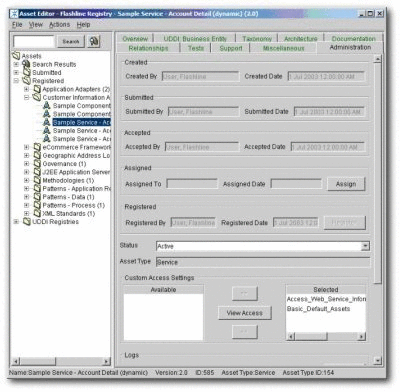Open the View menu
400x392 pixels.
pyautogui.click(x=36, y=25)
